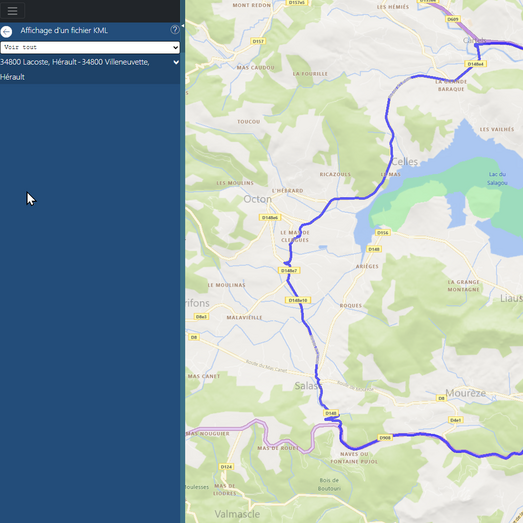Click the D157 road shield
The height and width of the screenshot is (523, 523).
coord(258,41)
